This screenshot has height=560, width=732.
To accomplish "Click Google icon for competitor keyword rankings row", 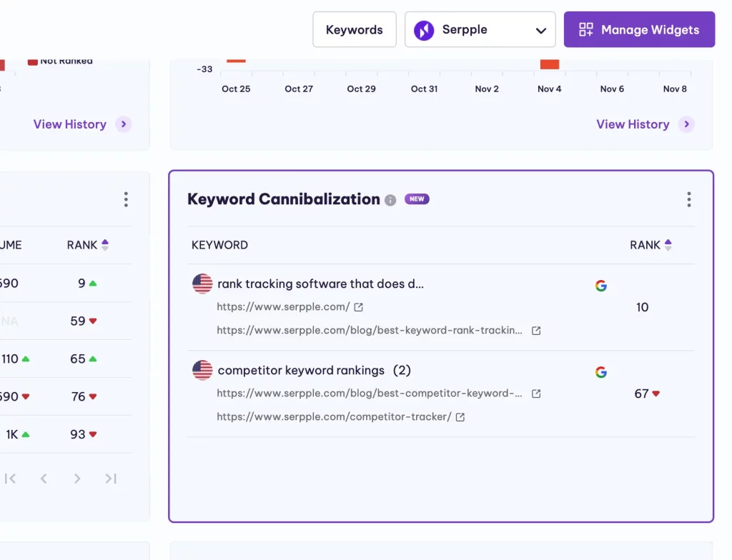I will [x=600, y=372].
